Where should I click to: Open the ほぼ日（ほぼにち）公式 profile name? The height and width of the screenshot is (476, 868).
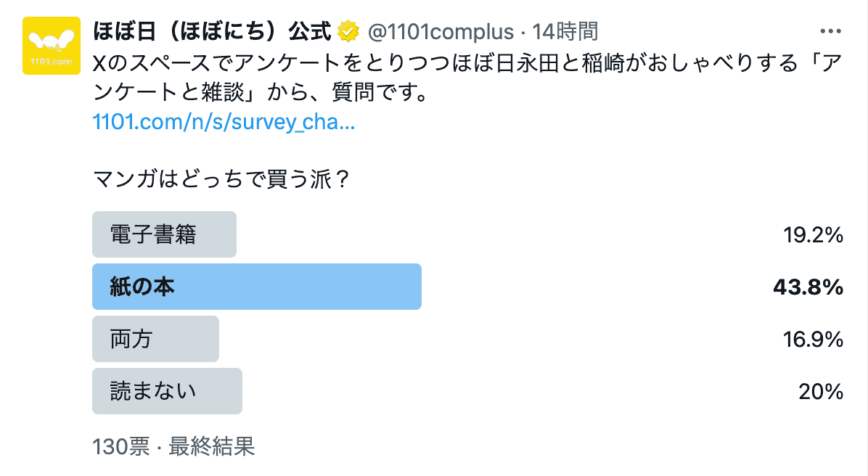point(212,32)
